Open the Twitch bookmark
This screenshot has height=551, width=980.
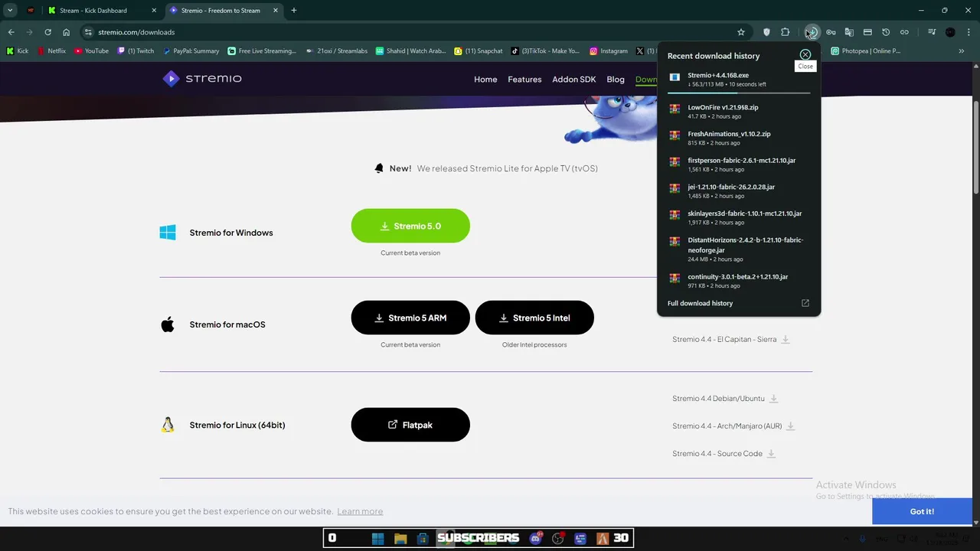[136, 51]
